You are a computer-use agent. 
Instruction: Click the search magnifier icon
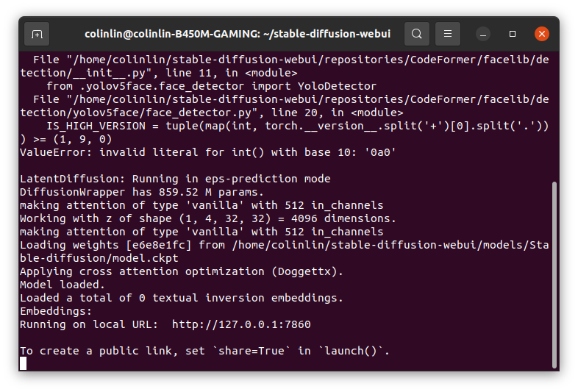point(416,34)
